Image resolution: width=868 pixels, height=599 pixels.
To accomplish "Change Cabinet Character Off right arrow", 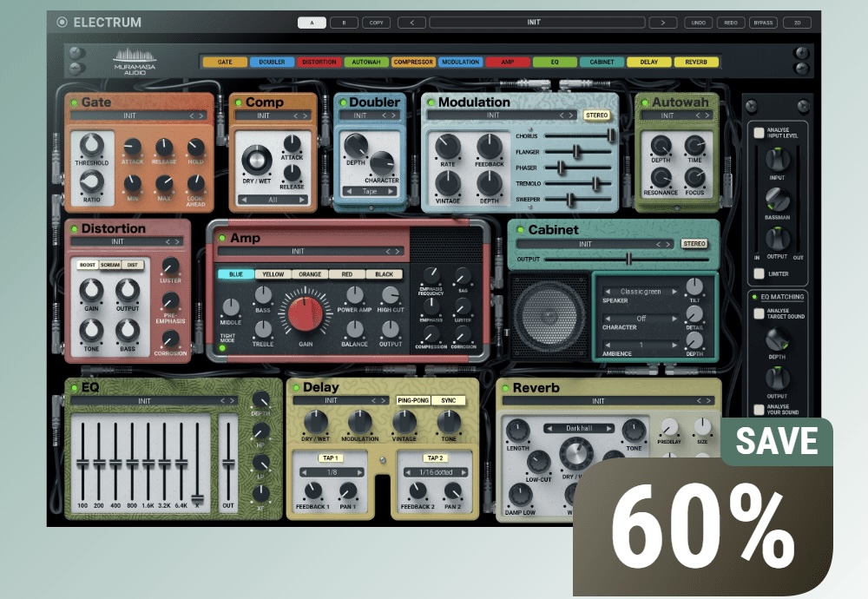I will click(674, 319).
